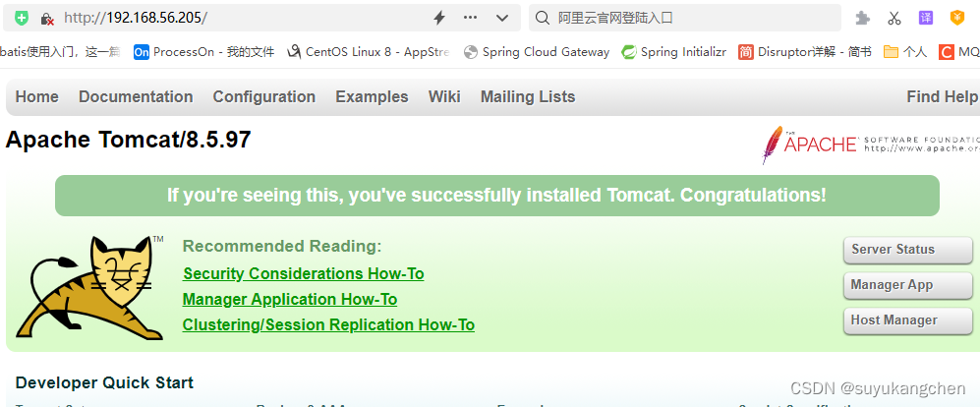This screenshot has width=980, height=407.
Task: Open Clustering/Session Replication How-To link
Action: [328, 325]
